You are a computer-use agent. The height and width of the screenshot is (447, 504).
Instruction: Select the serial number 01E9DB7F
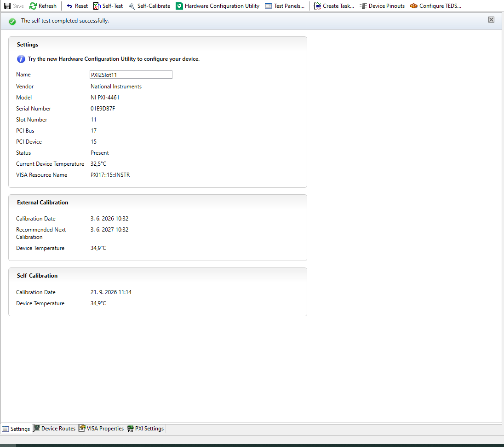point(103,109)
